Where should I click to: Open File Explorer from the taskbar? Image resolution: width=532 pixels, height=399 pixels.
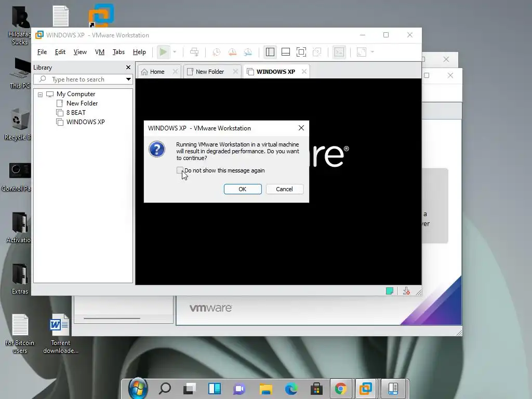[x=266, y=389]
